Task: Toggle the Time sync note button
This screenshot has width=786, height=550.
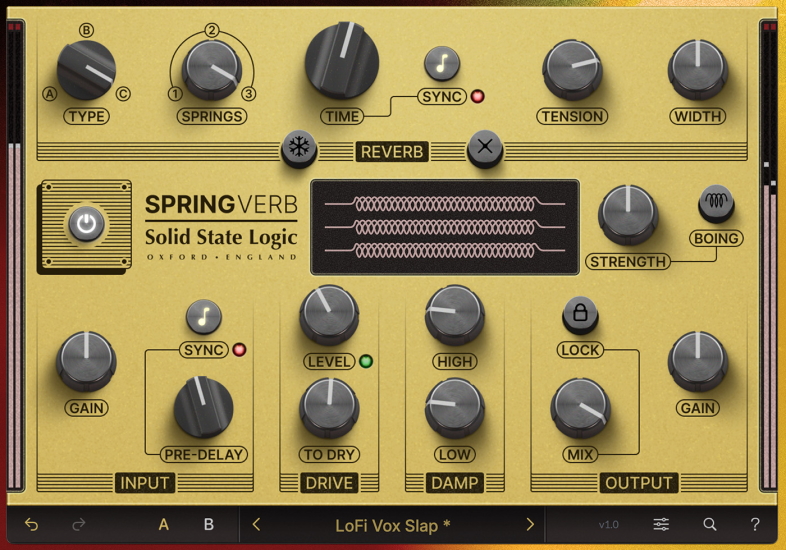Action: point(442,64)
